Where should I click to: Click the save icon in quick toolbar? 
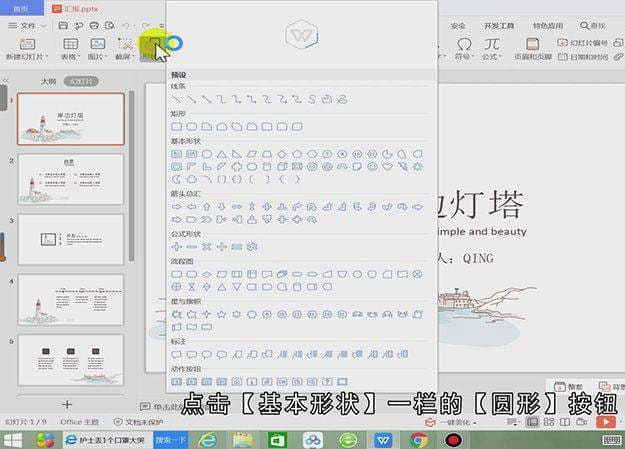[x=63, y=26]
